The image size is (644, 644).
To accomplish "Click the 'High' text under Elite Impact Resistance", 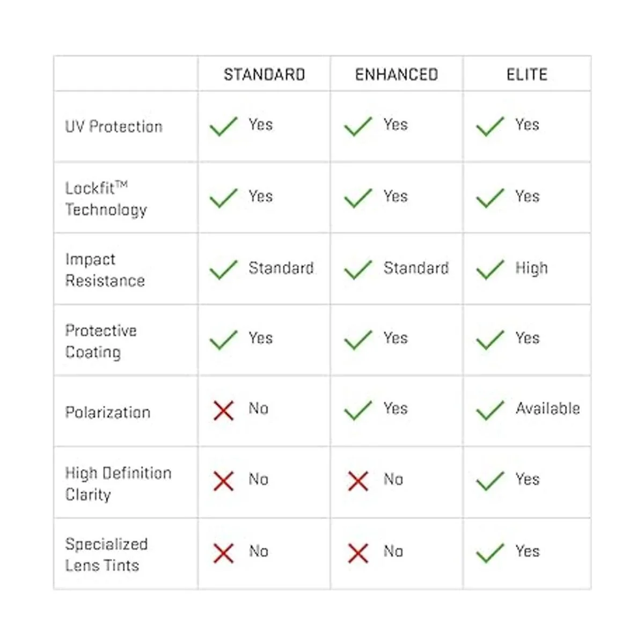I will [531, 268].
